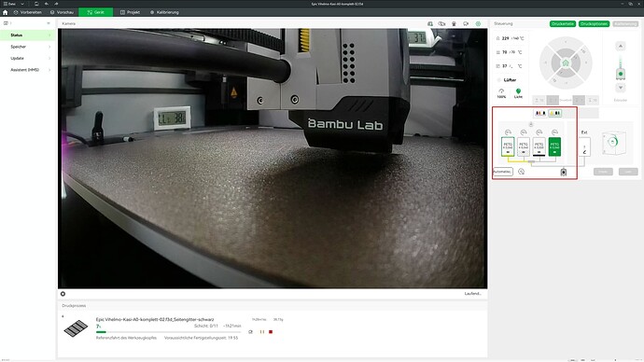The width and height of the screenshot is (644, 362).
Task: Toggle the Licht lamp icon
Action: [518, 93]
